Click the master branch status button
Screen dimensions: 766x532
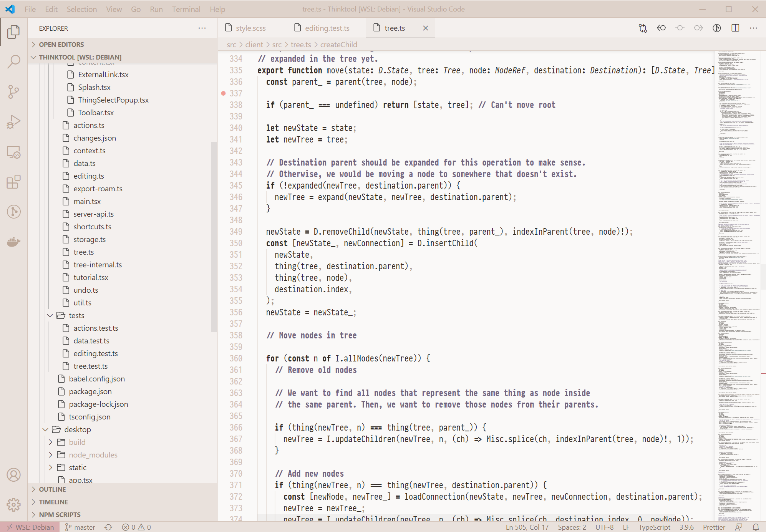80,527
